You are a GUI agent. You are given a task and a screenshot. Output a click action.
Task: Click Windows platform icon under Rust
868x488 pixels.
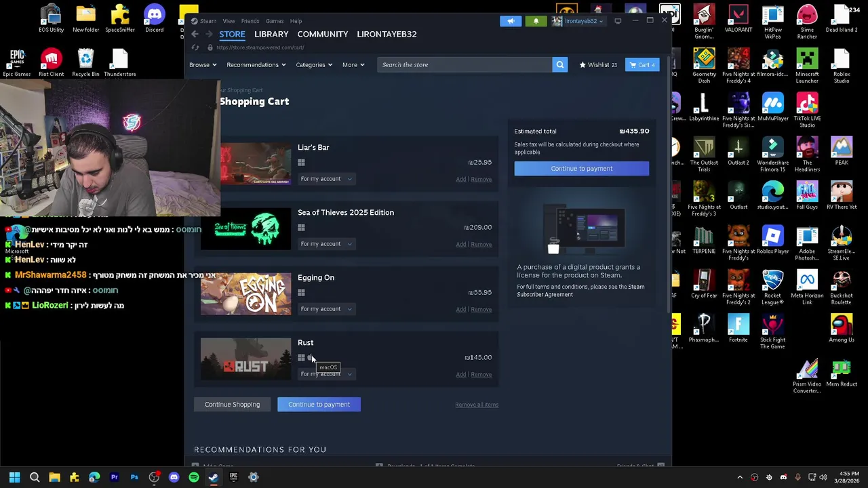pos(301,358)
